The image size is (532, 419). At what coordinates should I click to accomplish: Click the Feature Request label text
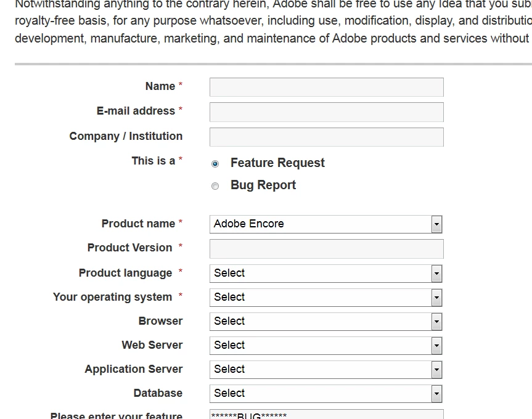[277, 163]
